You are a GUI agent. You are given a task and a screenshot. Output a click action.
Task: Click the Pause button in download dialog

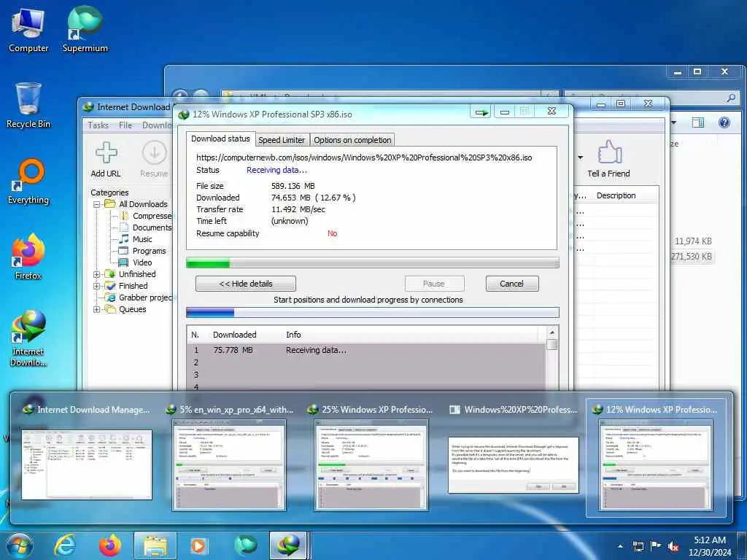point(434,284)
